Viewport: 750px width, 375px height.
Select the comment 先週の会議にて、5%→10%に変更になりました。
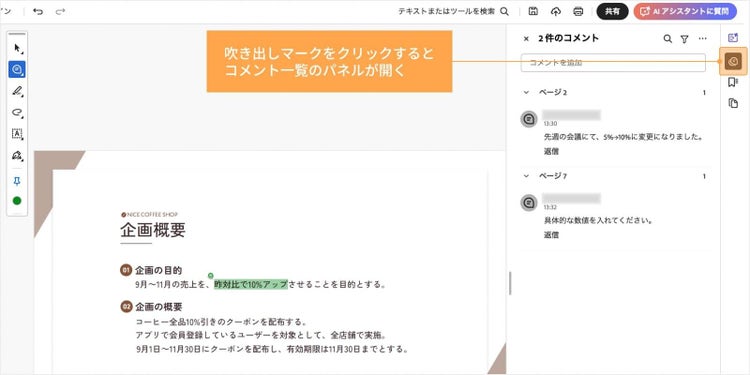[622, 137]
